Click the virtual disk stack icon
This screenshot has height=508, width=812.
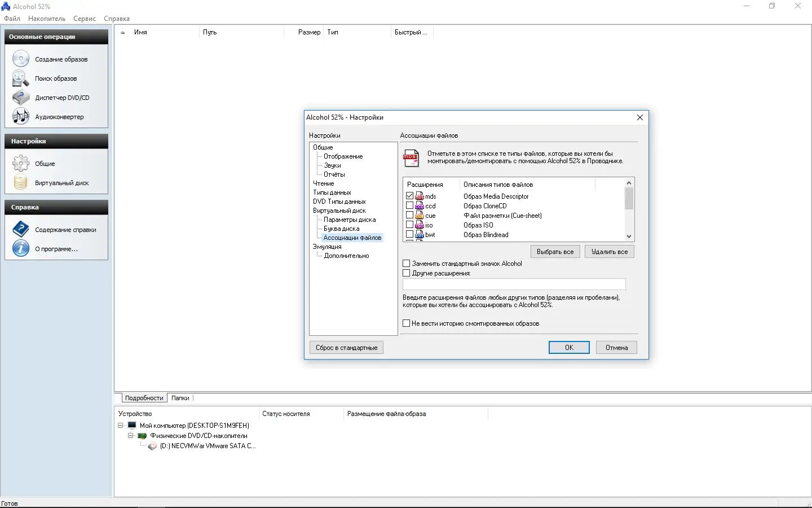pos(21,183)
